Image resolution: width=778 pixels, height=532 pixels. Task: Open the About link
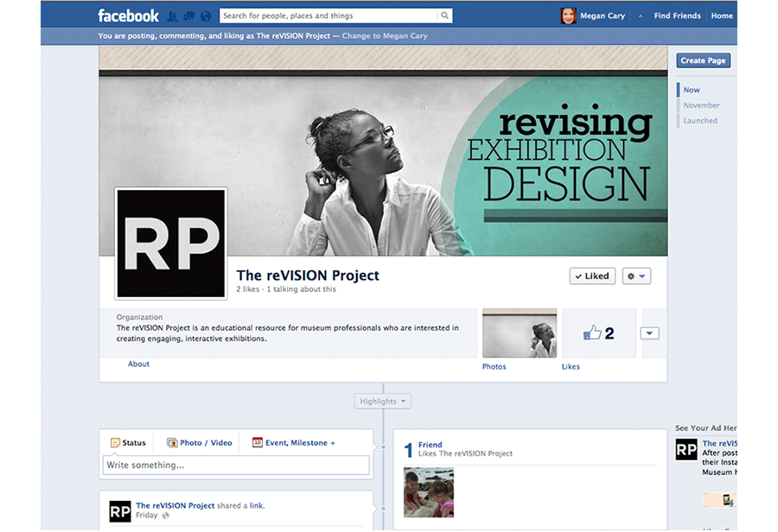pos(138,364)
